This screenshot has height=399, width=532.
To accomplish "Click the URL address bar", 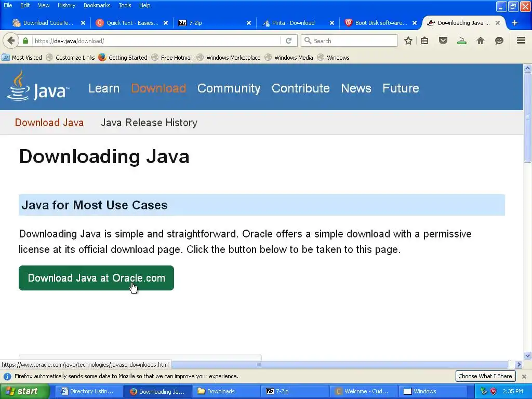I will (156, 41).
